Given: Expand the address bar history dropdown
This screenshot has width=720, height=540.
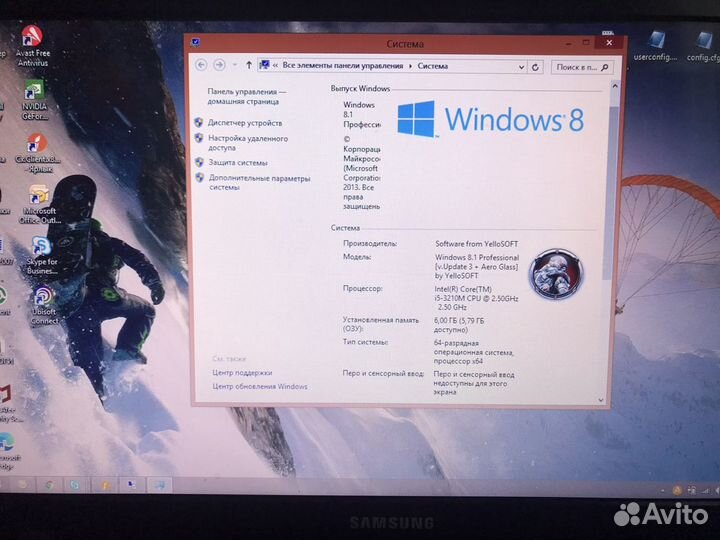Looking at the screenshot, I should [x=520, y=67].
